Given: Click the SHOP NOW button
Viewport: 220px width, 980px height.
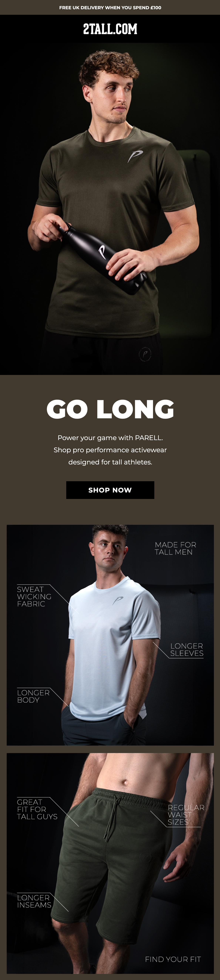Looking at the screenshot, I should pos(110,490).
